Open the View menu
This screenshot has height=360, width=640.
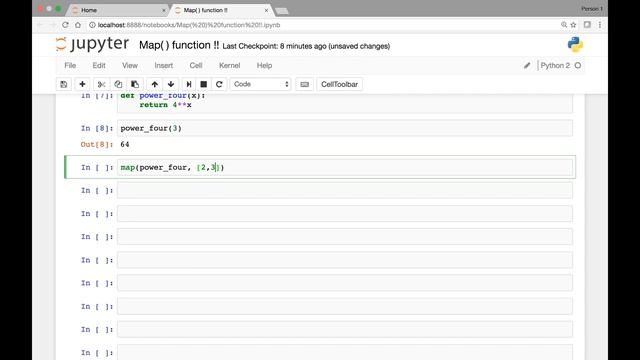pos(130,65)
